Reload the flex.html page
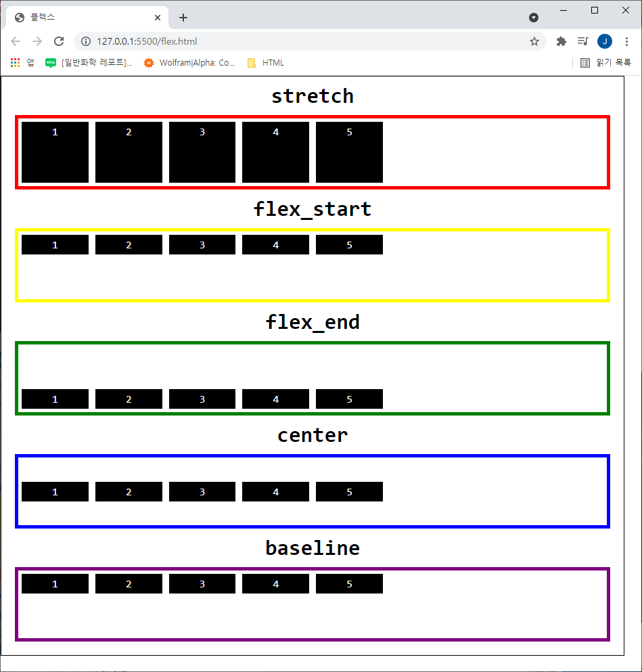The image size is (642, 672). (x=59, y=41)
